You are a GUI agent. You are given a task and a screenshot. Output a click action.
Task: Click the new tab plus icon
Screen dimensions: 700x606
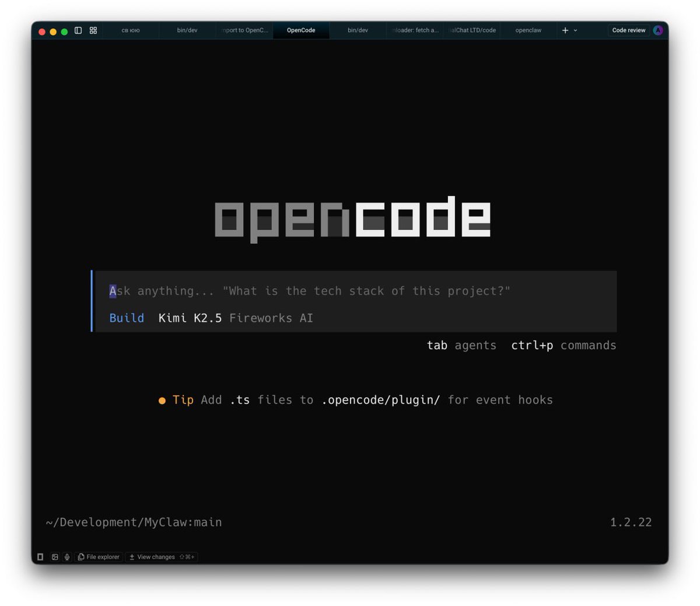click(565, 30)
